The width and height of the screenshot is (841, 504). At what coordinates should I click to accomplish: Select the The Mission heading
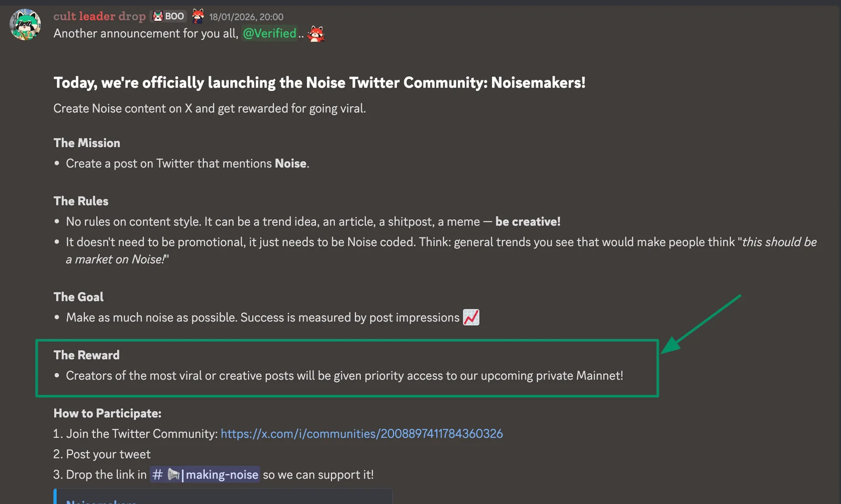click(x=87, y=143)
